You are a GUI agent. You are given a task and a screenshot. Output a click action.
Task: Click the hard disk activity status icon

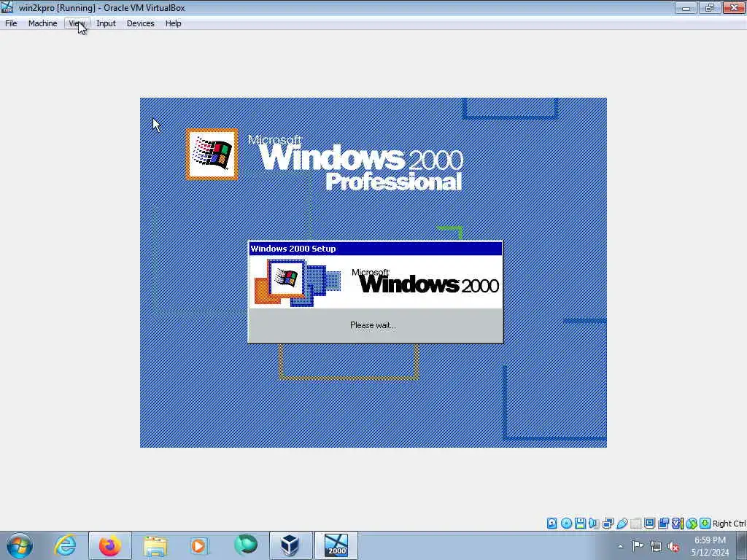[x=551, y=524]
